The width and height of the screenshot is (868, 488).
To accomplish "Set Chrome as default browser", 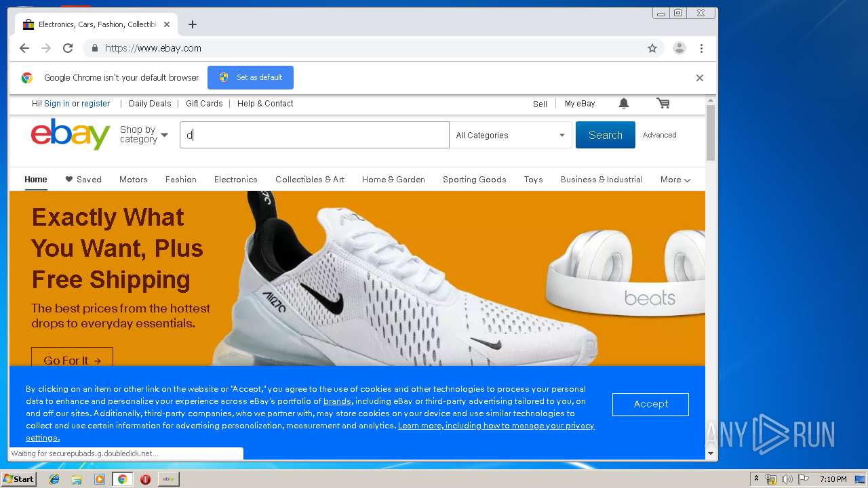I will tap(250, 77).
